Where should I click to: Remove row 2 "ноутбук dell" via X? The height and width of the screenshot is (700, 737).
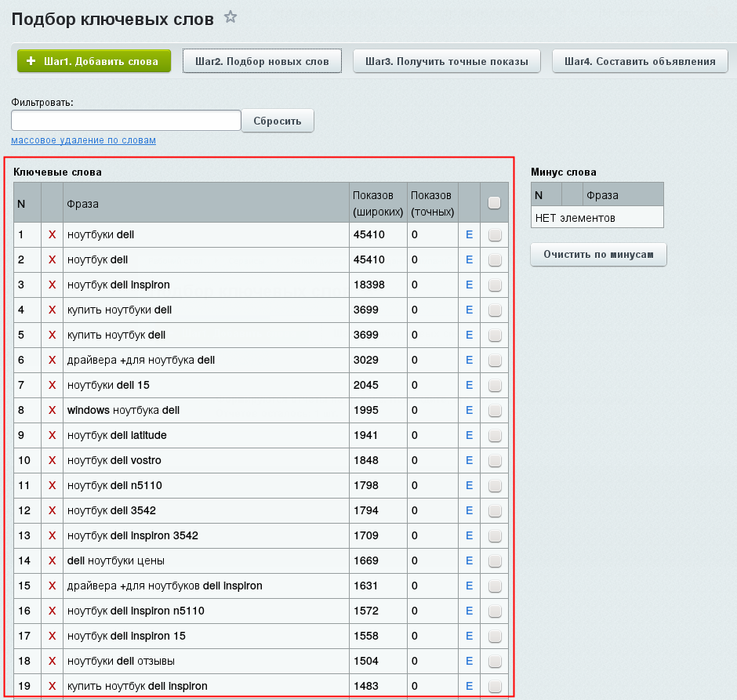(x=53, y=259)
